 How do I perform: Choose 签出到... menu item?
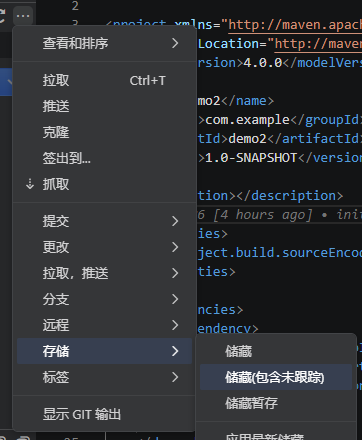pyautogui.click(x=104, y=158)
